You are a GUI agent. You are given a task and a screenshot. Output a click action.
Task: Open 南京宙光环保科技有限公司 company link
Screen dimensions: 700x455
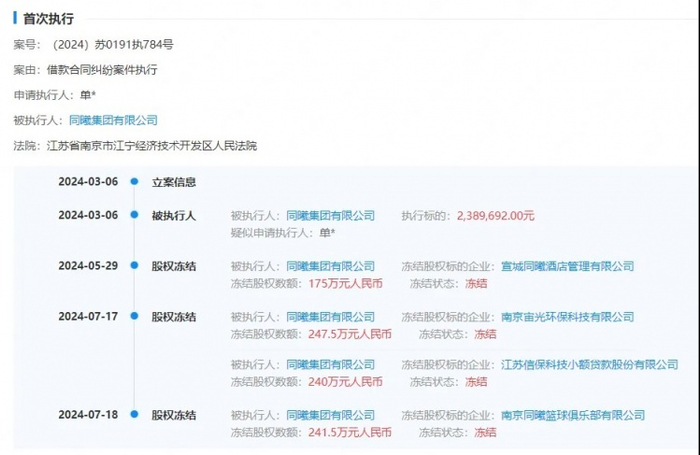click(x=567, y=317)
